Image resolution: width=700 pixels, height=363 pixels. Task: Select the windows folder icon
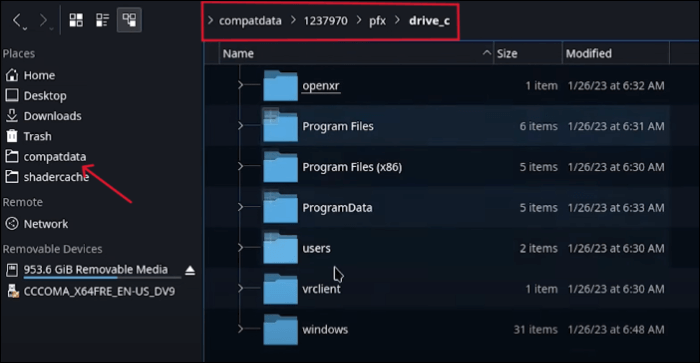tap(280, 330)
